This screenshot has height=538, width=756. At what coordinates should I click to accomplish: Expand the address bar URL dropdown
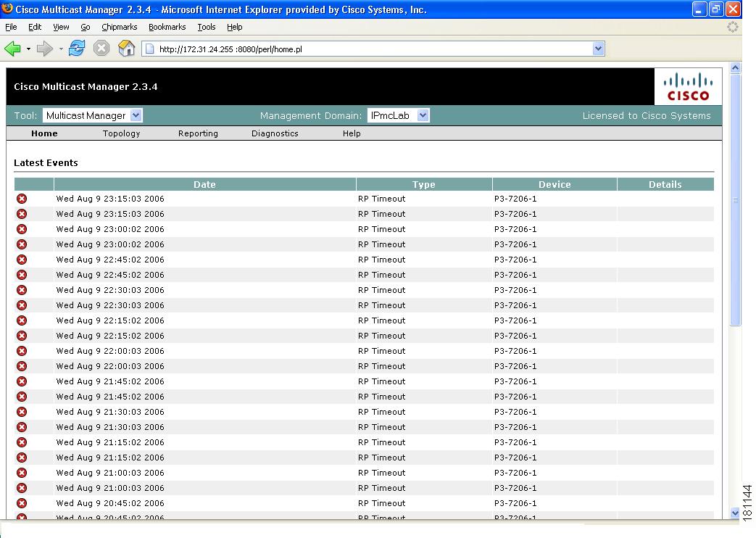[x=598, y=49]
